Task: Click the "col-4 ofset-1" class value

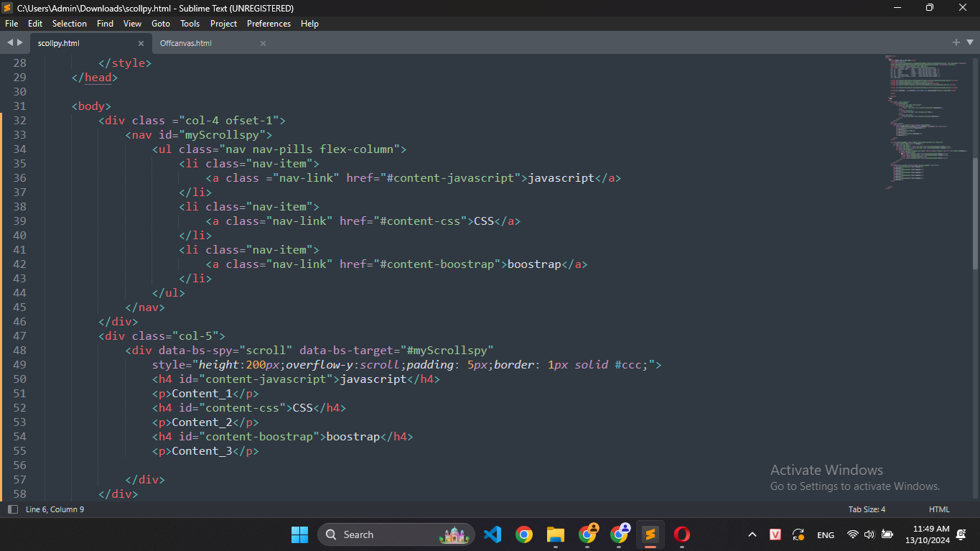Action: click(x=230, y=121)
